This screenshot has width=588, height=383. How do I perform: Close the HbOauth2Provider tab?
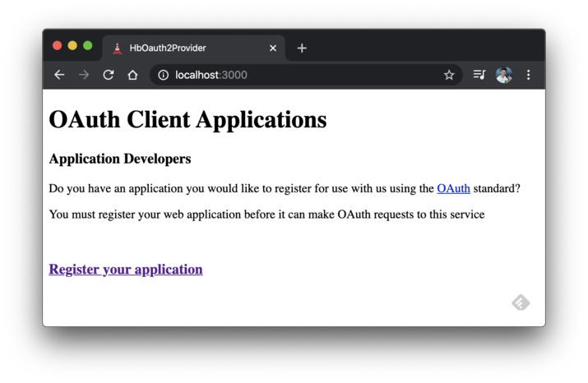point(273,48)
